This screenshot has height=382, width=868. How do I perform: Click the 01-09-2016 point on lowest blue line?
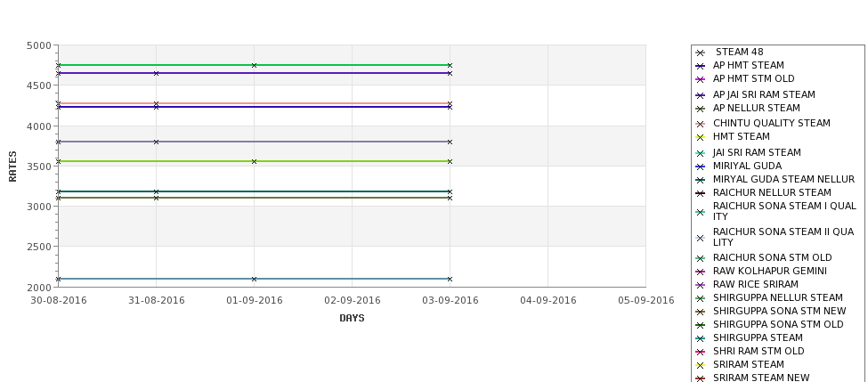254,279
